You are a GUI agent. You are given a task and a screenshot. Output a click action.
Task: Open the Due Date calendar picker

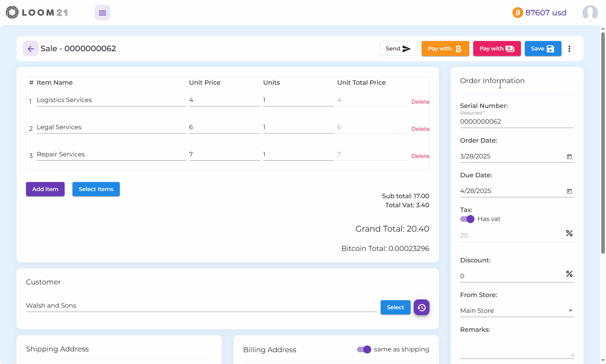pyautogui.click(x=569, y=191)
